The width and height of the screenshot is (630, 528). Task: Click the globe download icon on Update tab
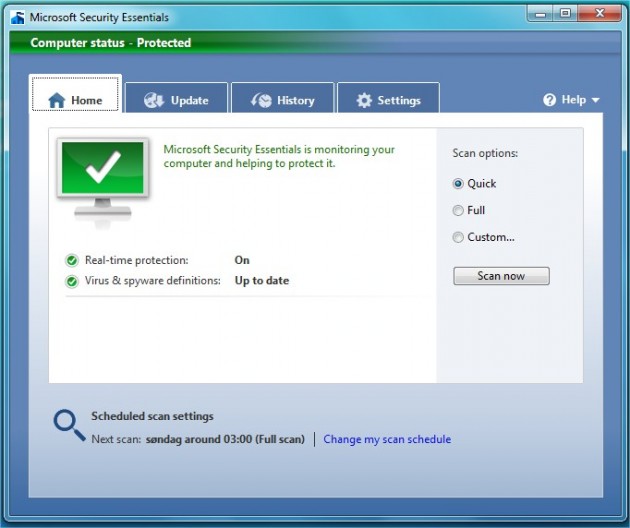click(154, 100)
